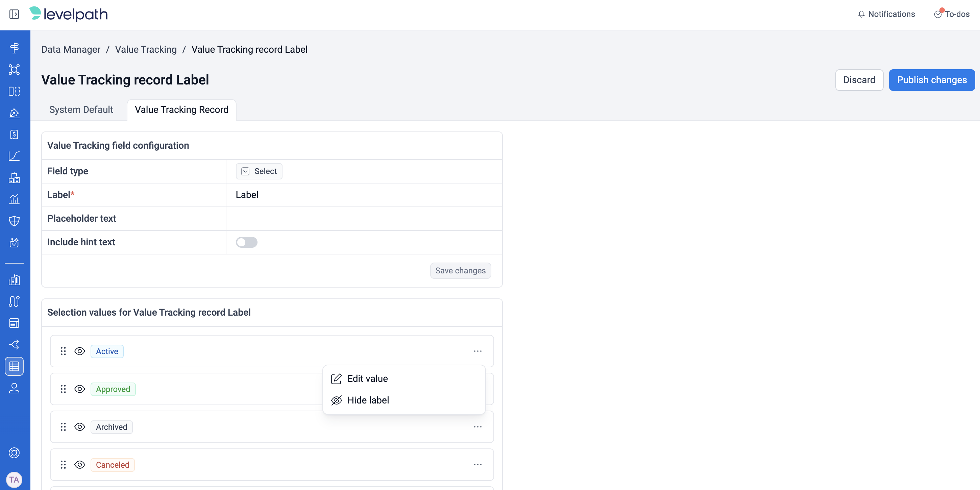This screenshot has width=980, height=490.
Task: Click Publish changes button
Action: point(932,80)
